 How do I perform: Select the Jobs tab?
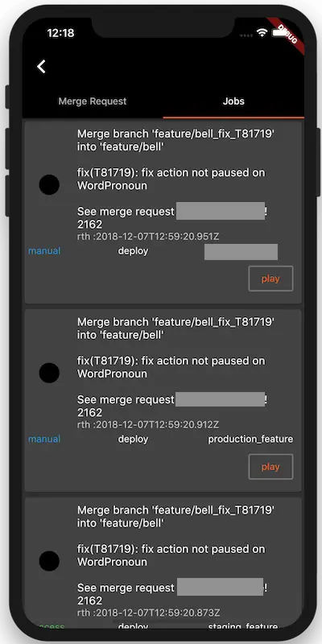pyautogui.click(x=233, y=101)
